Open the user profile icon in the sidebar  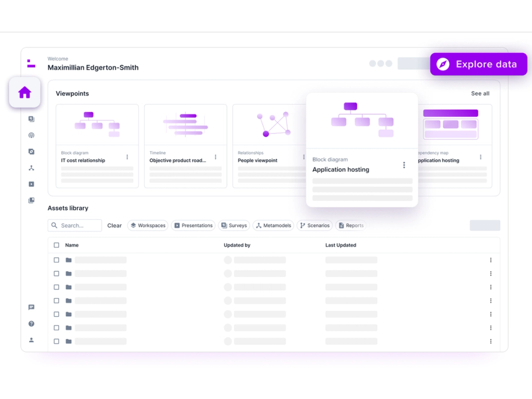point(31,340)
